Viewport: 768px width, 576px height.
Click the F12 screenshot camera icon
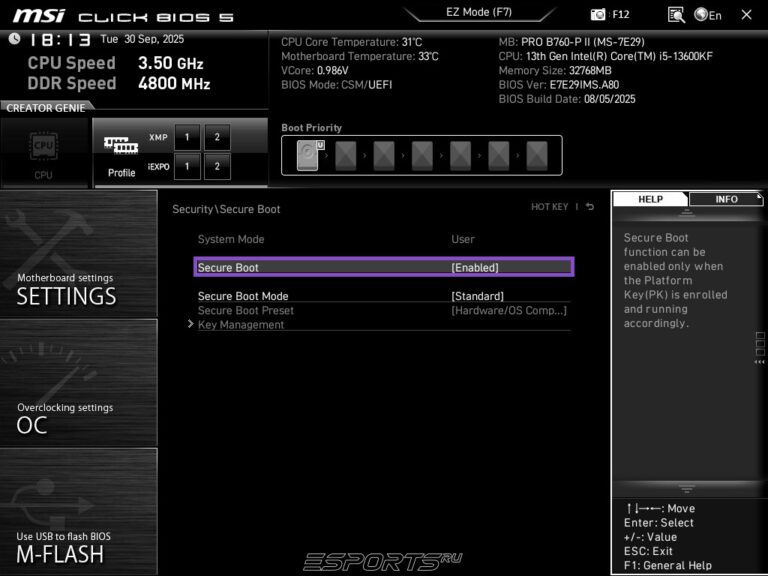[x=598, y=14]
